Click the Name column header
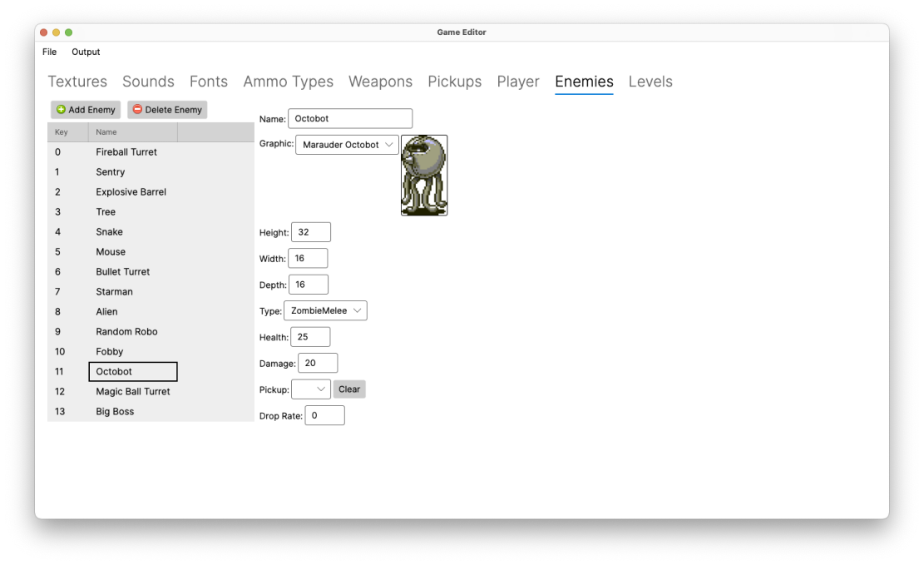Screen dimensions: 924x565 tap(133, 132)
